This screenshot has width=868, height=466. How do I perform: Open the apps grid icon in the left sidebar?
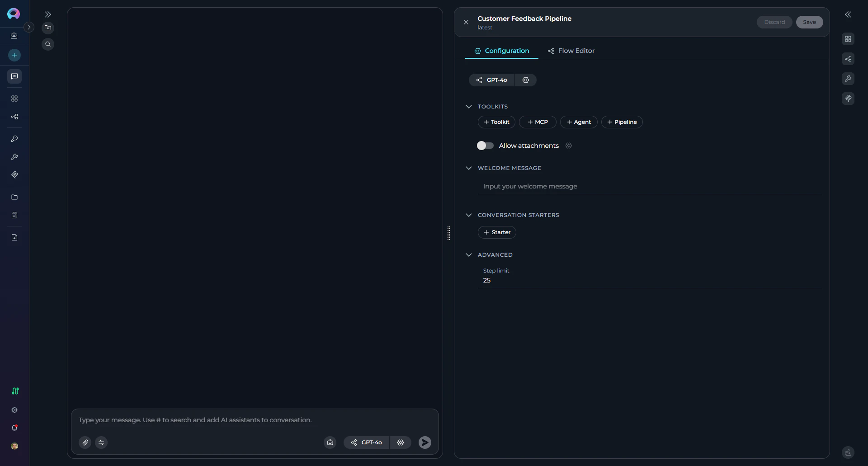coord(14,98)
